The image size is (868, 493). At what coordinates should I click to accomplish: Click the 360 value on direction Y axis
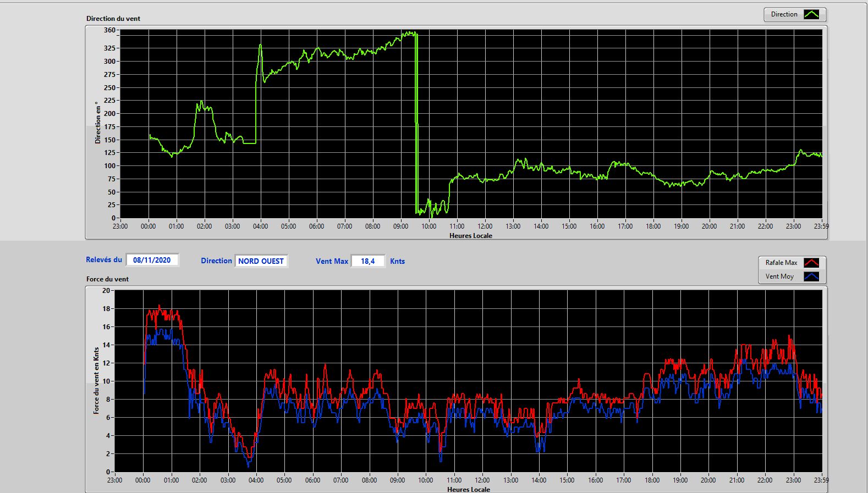[109, 30]
